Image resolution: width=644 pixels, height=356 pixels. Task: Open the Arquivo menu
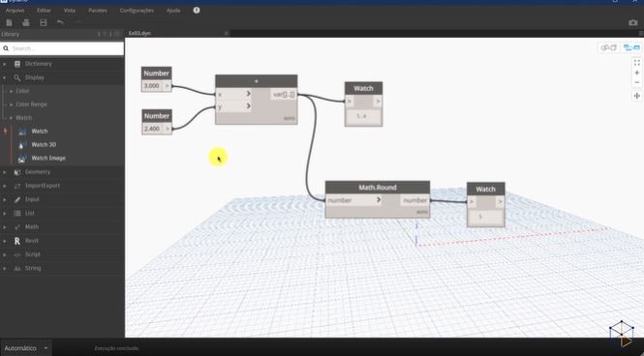[x=15, y=11]
